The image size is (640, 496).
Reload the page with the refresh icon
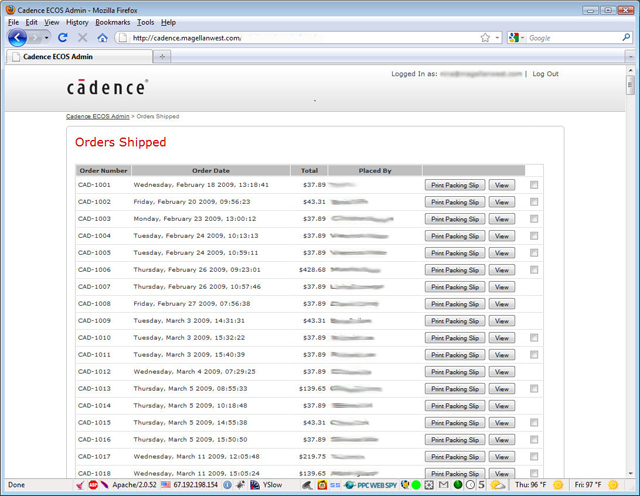pos(62,38)
